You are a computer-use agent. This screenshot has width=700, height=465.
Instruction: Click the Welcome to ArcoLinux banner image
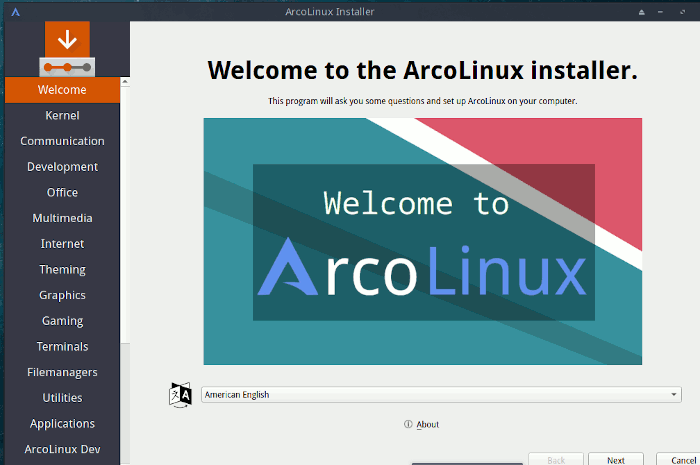coord(423,241)
